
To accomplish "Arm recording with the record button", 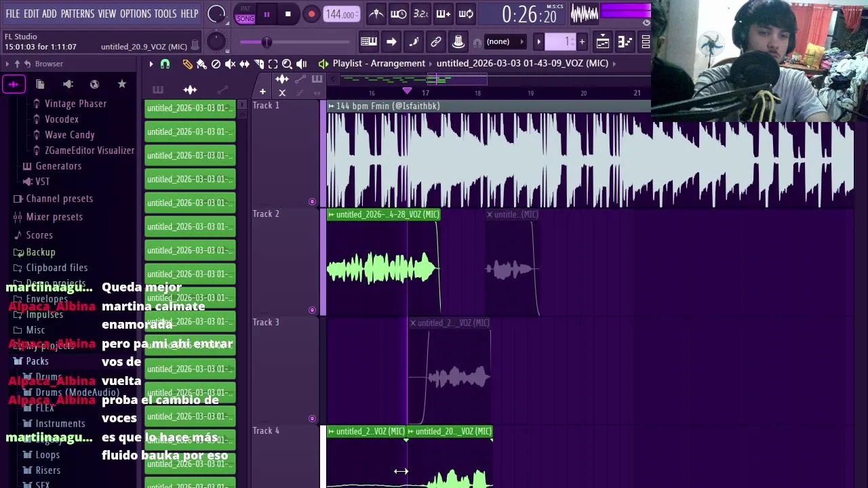I will pyautogui.click(x=311, y=14).
